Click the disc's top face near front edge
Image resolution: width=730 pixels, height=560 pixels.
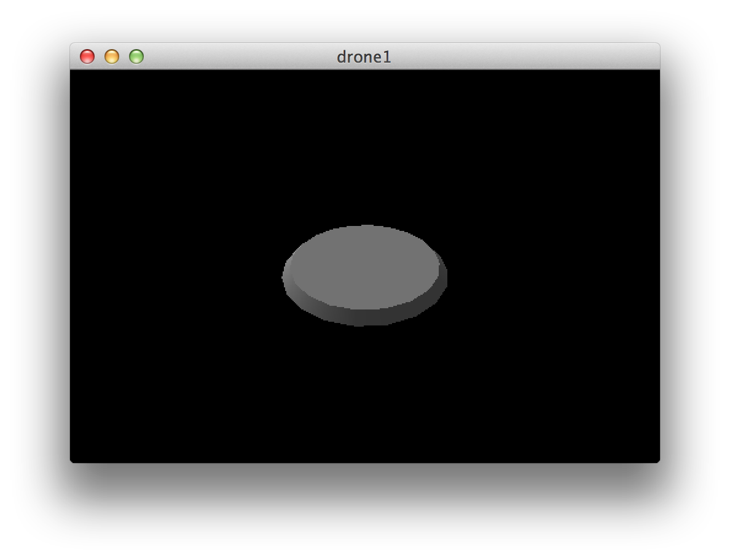pos(365,301)
